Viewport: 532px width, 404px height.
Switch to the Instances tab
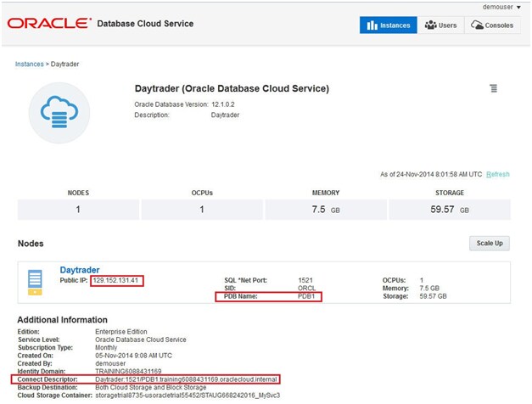(x=388, y=25)
